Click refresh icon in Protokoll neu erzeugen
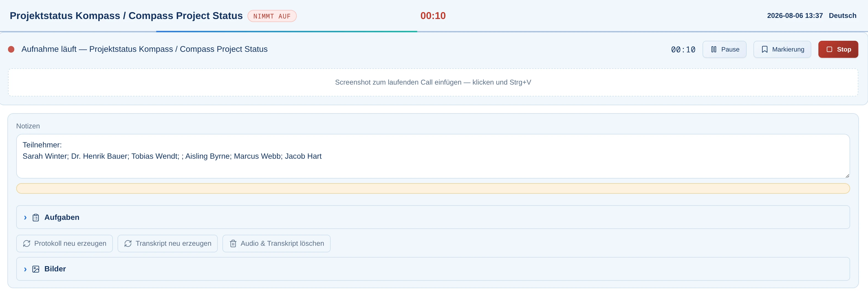The image size is (868, 308). coord(27,244)
